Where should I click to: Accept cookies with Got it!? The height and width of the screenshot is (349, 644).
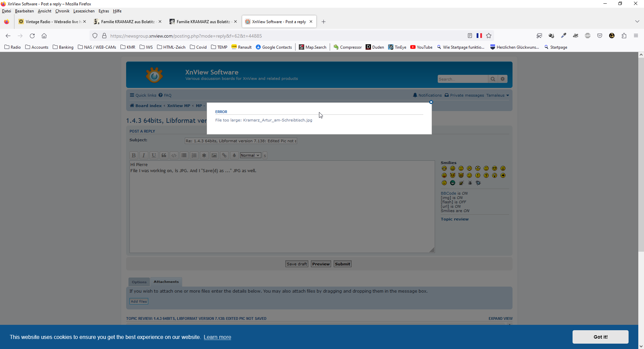tap(600, 337)
